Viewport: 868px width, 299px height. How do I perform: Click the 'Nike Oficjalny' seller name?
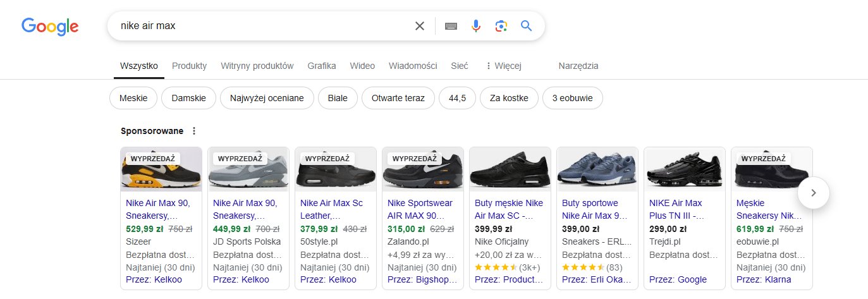pos(502,241)
